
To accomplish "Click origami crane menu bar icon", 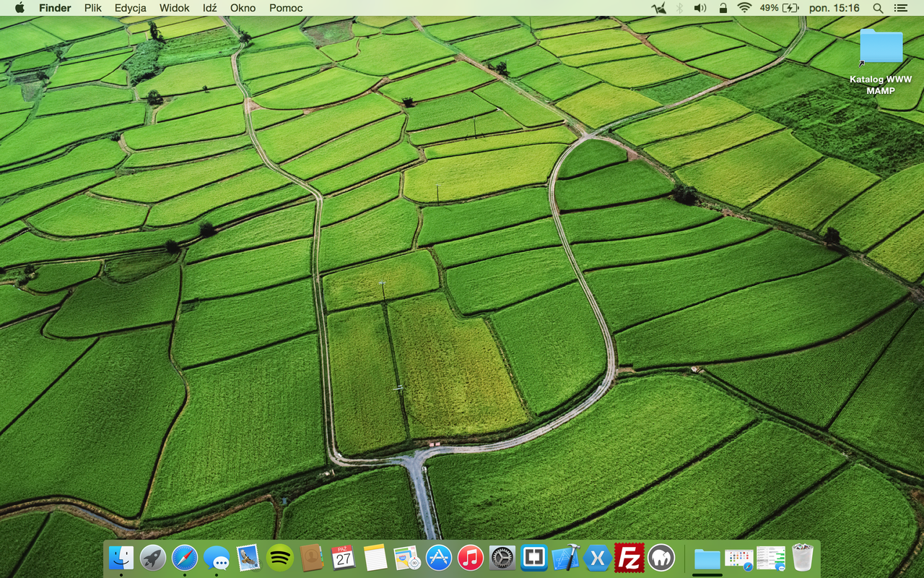I will 658,8.
